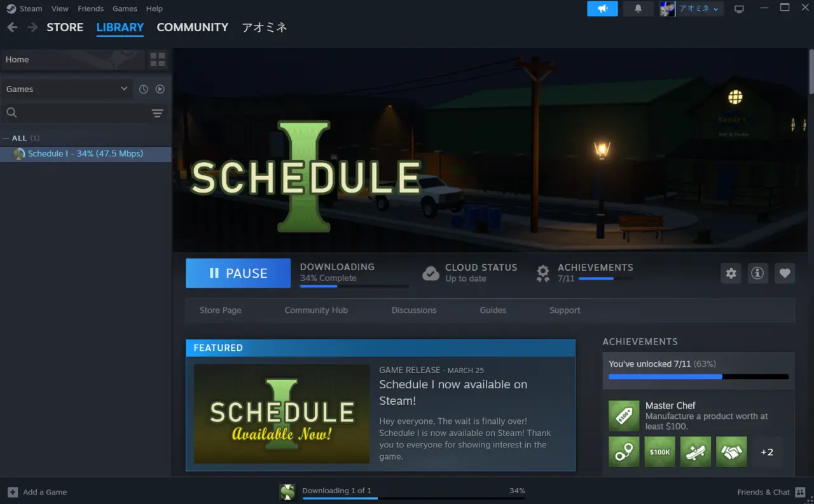
Task: Select Schedule I in the games list
Action: click(x=85, y=154)
